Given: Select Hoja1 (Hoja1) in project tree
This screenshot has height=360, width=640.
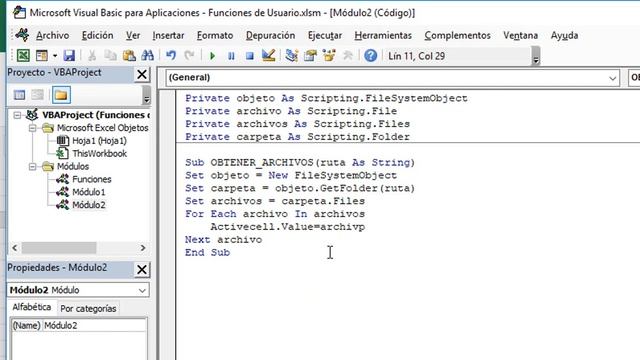Looking at the screenshot, I should (99, 141).
